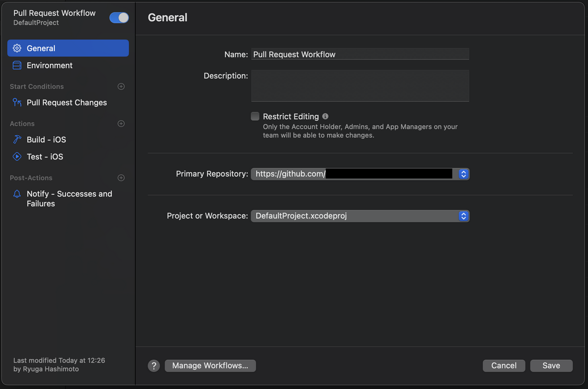Screen dimensions: 588x389
Task: Click the Notify bell icon
Action: [17, 194]
